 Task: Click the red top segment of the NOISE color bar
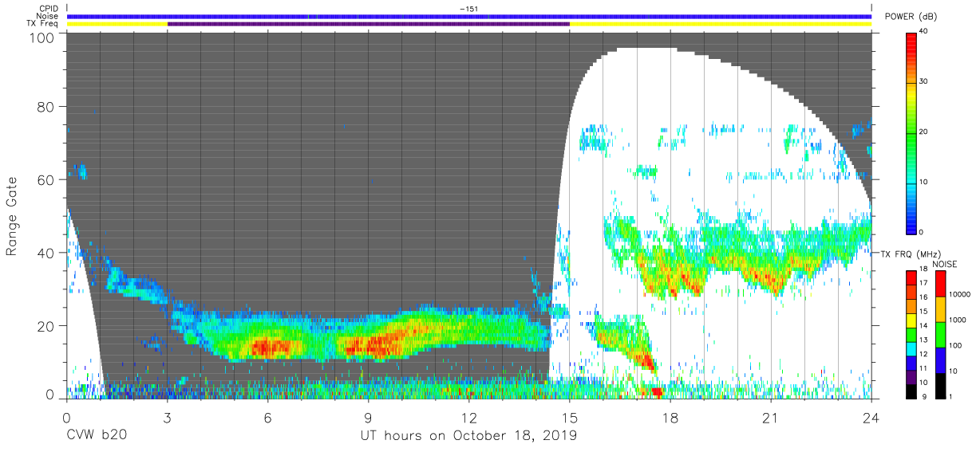coord(941,284)
